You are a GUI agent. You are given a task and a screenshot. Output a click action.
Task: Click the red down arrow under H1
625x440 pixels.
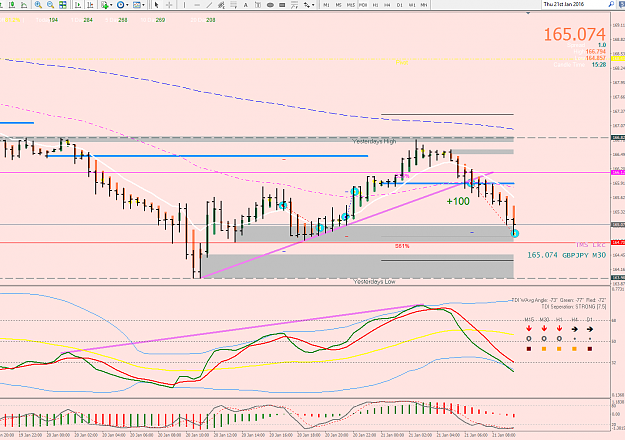tap(559, 329)
